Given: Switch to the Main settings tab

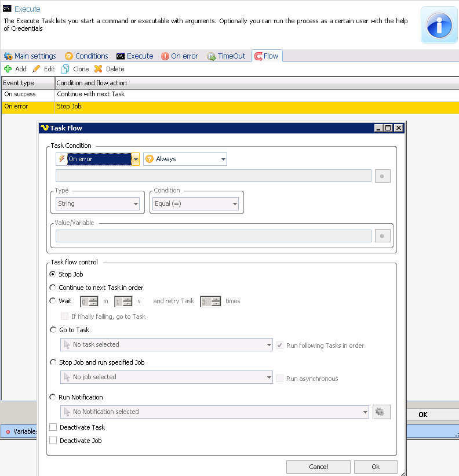Looking at the screenshot, I should coord(30,56).
